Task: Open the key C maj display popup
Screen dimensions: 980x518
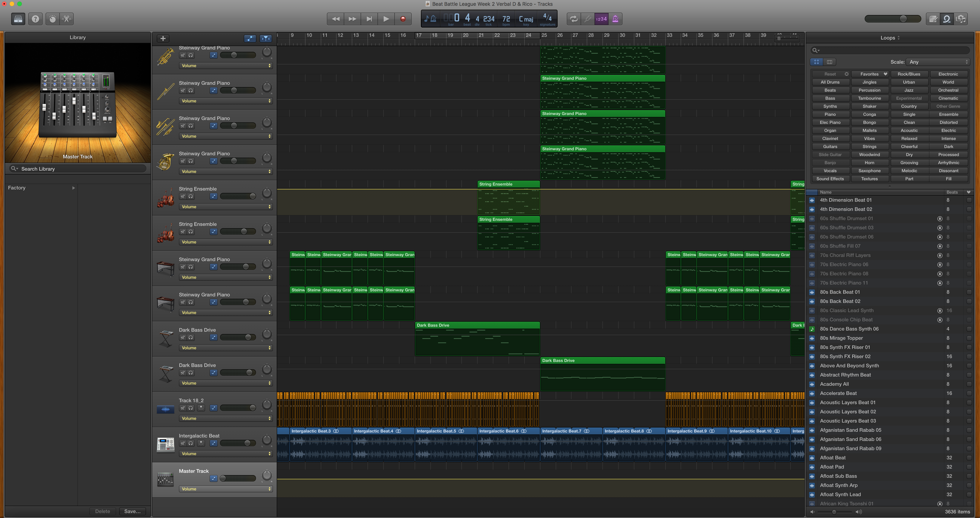Action: [526, 19]
